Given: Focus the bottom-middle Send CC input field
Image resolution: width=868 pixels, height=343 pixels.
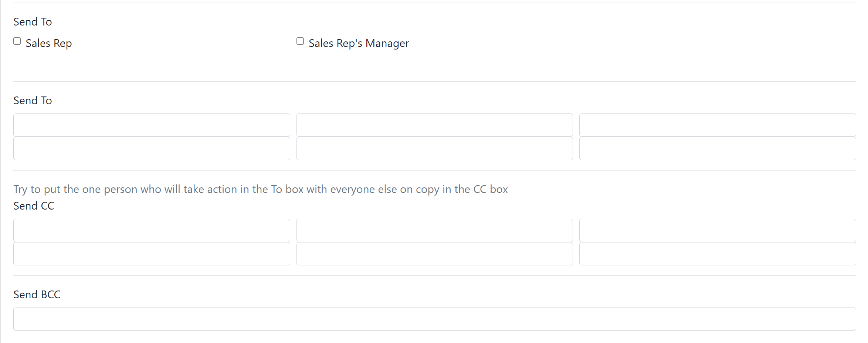Looking at the screenshot, I should point(435,254).
